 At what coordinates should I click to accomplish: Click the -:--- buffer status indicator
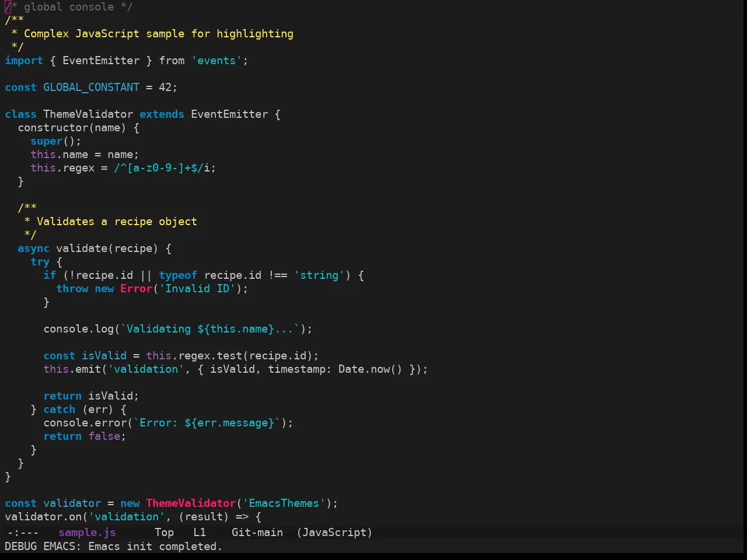click(23, 533)
